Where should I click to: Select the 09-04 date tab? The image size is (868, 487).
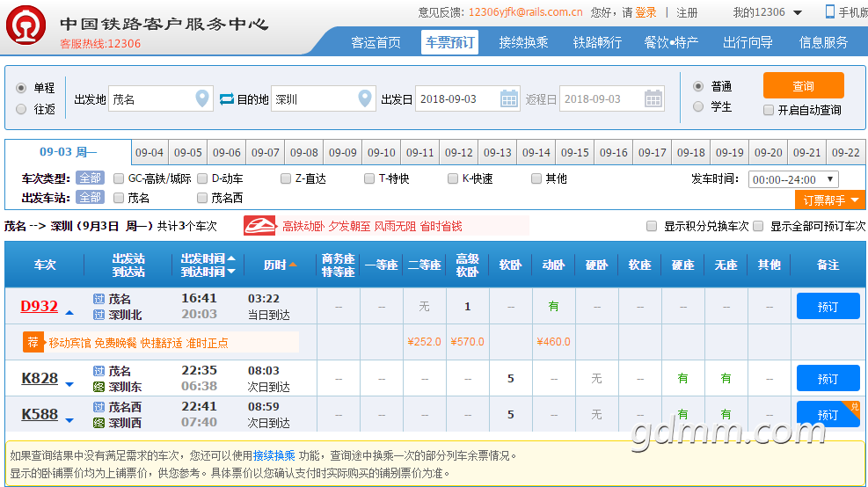point(150,152)
